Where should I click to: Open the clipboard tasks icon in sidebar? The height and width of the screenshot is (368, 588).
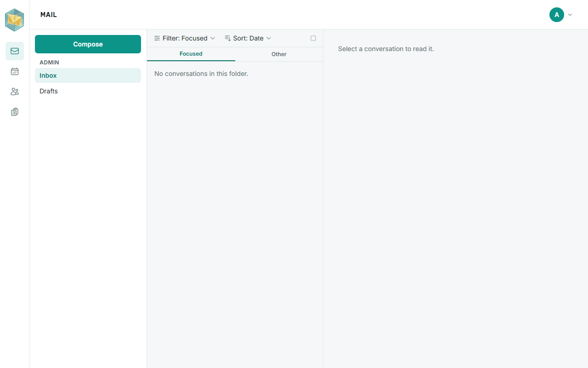pyautogui.click(x=15, y=112)
